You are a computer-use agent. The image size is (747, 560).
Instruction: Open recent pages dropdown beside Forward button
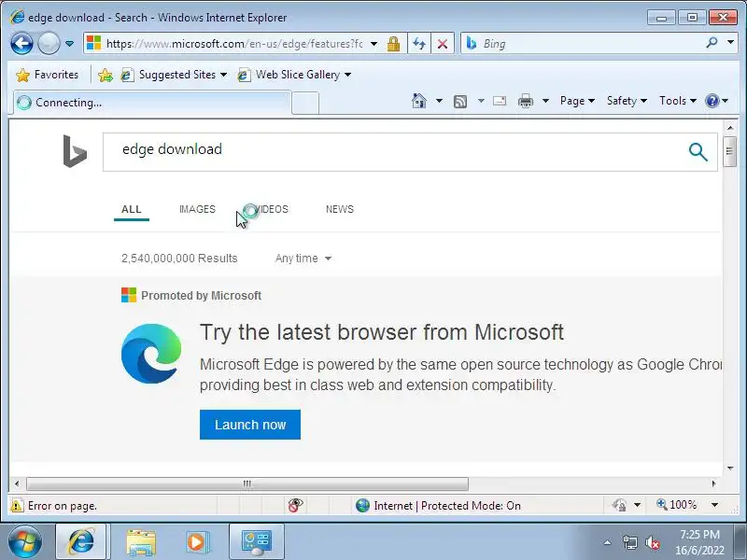(x=69, y=44)
